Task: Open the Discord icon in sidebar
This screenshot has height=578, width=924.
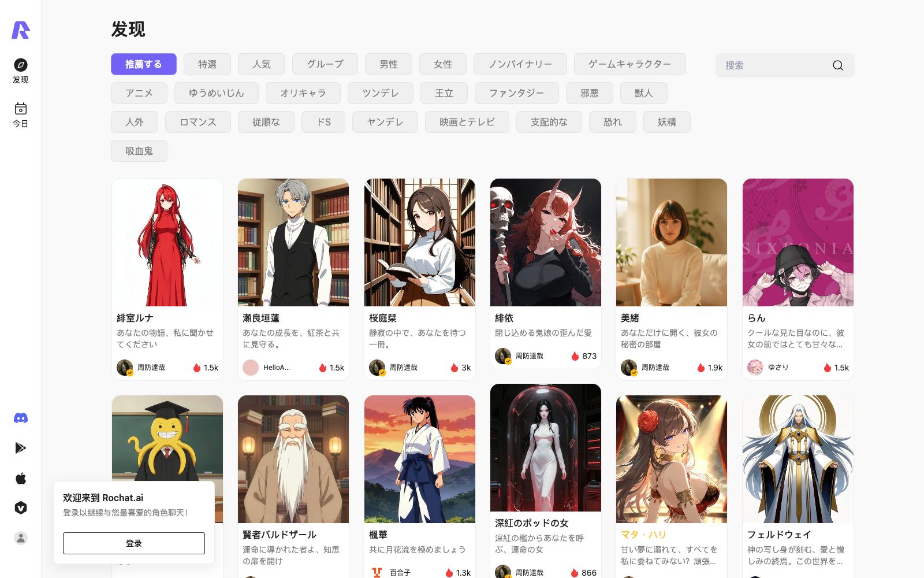Action: [x=21, y=418]
